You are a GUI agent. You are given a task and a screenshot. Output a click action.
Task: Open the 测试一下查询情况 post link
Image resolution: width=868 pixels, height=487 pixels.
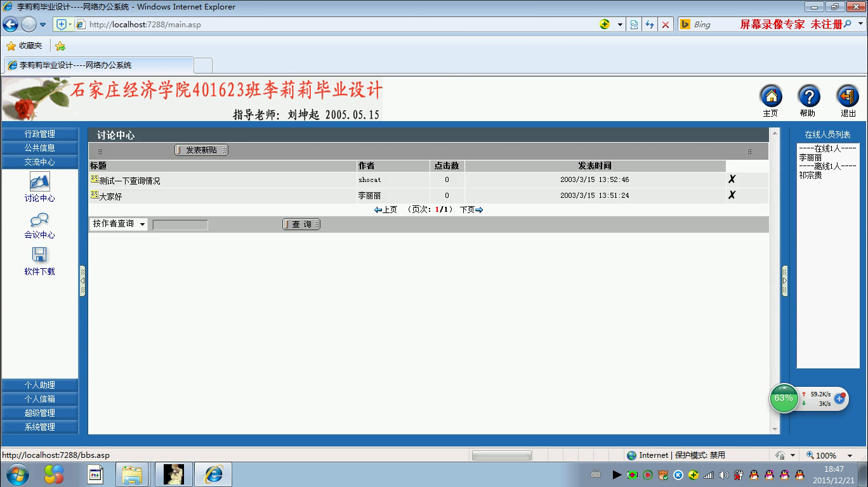point(130,181)
